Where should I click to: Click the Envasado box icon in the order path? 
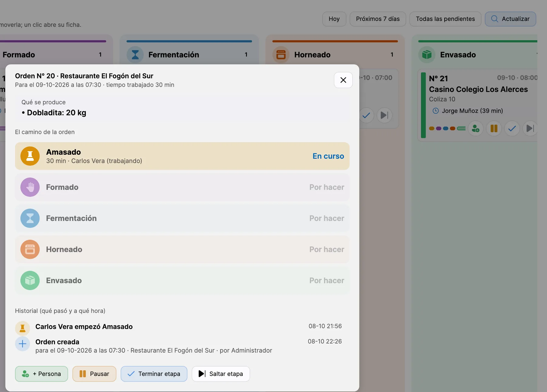(30, 280)
